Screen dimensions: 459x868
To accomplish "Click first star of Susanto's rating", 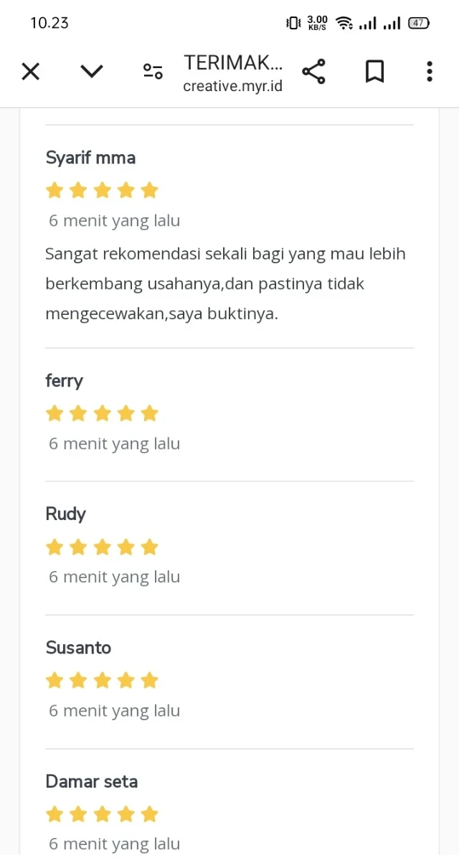I will tap(55, 681).
